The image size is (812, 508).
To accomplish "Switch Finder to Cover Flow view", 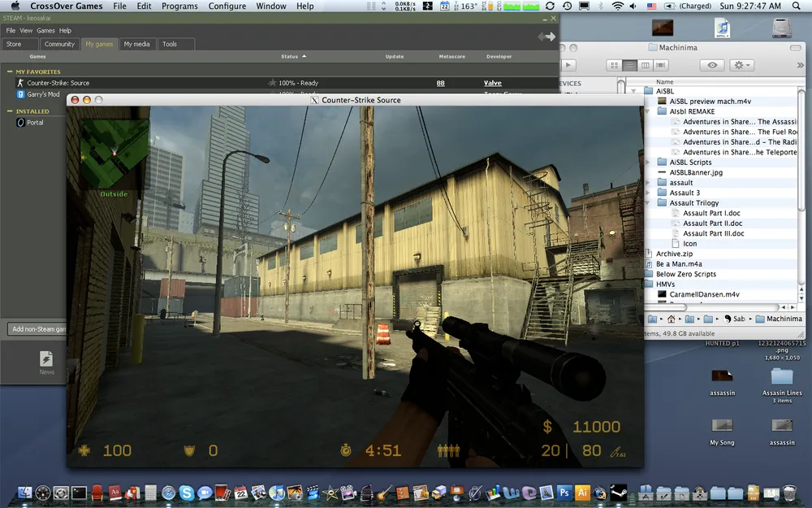I will 660,65.
